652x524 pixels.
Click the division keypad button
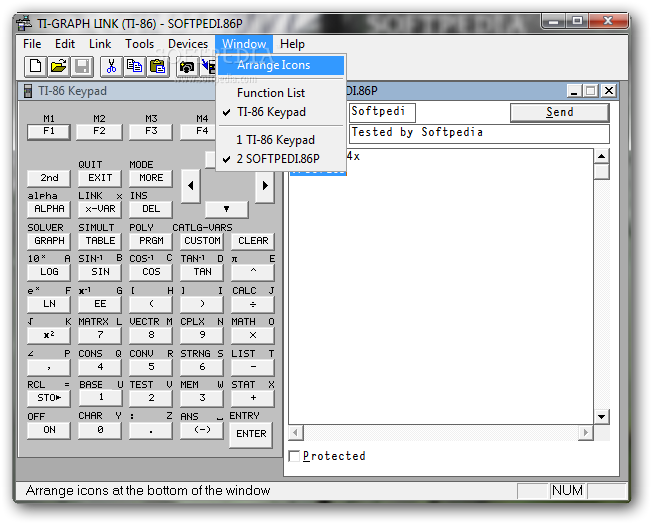[x=253, y=304]
